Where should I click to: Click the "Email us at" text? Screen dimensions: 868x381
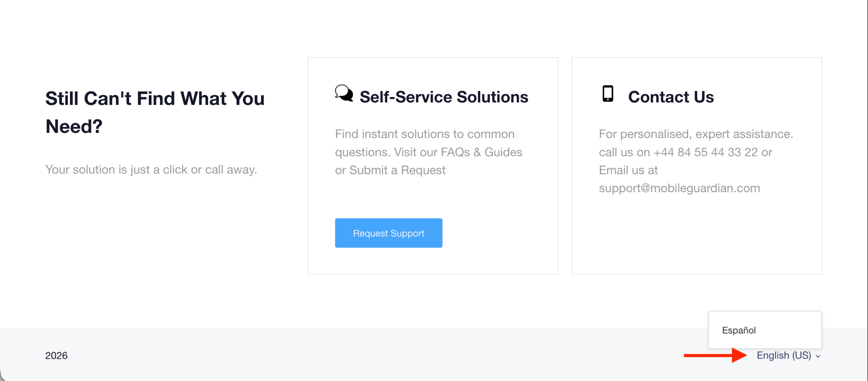coord(628,170)
